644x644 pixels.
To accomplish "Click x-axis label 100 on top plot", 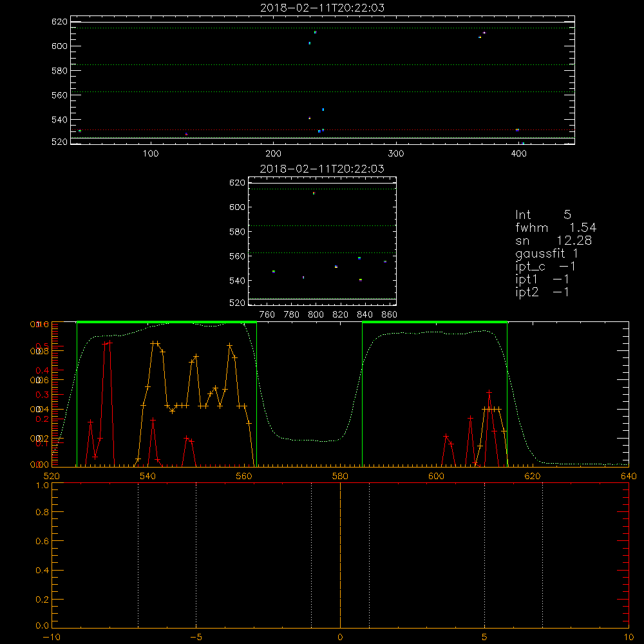I will point(151,154).
